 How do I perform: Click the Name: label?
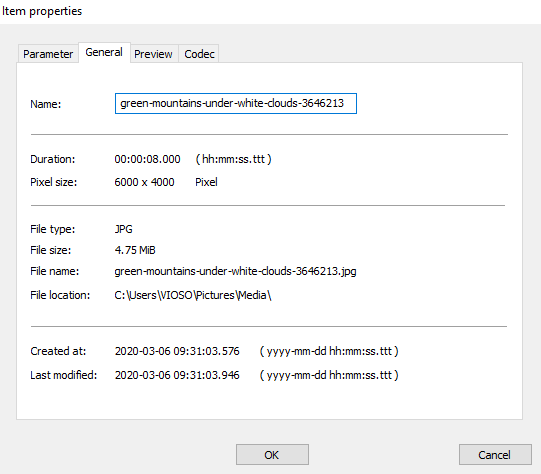(x=46, y=104)
